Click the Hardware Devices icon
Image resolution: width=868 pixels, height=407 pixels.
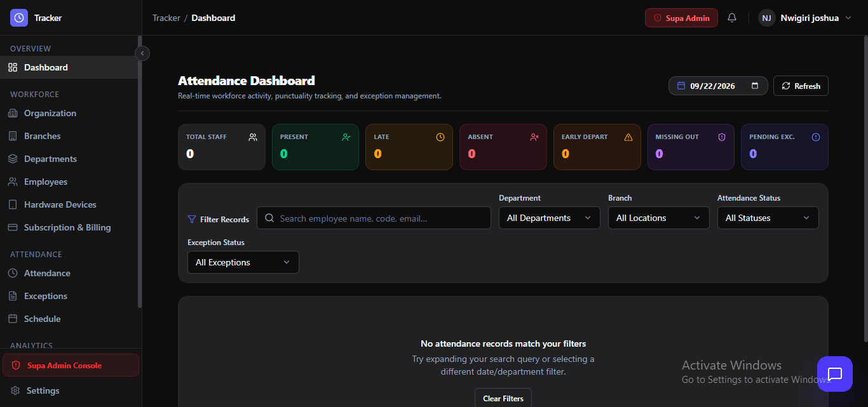13,204
